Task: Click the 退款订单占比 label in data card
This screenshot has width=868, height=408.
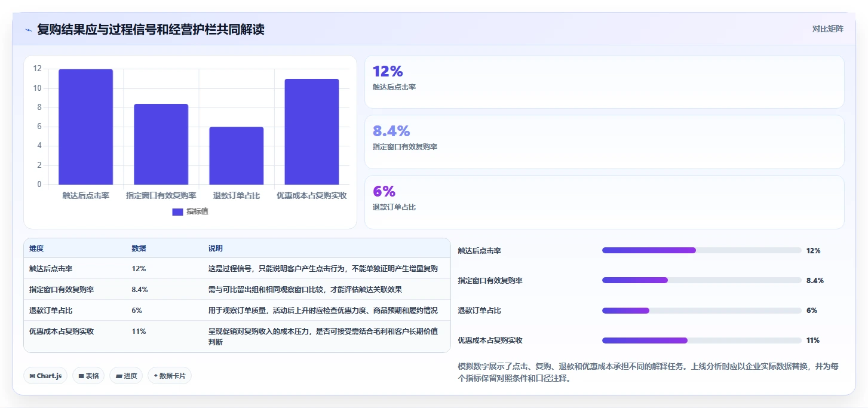Action: coord(394,207)
